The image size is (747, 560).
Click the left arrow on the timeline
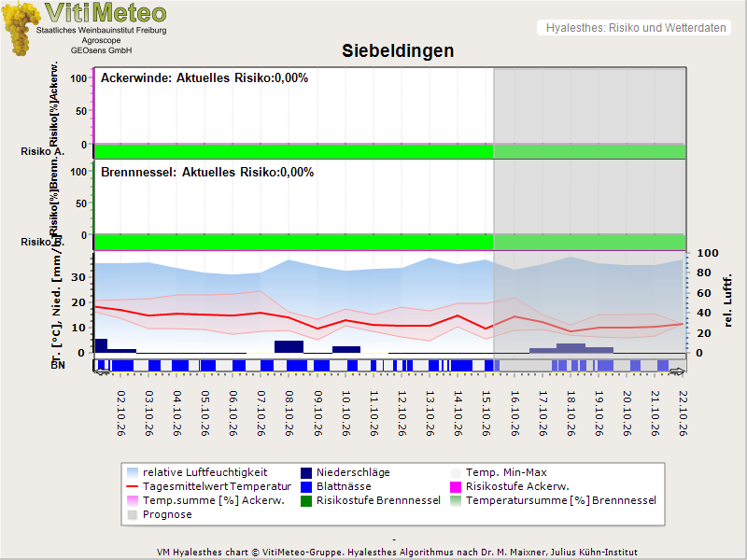click(102, 371)
